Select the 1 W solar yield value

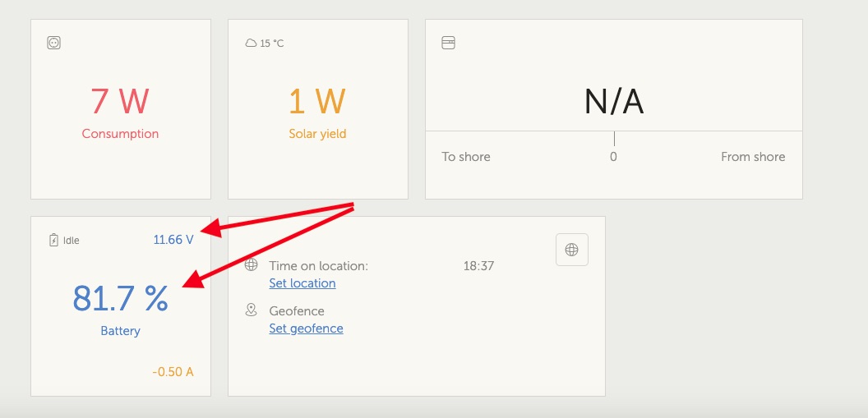pyautogui.click(x=317, y=101)
